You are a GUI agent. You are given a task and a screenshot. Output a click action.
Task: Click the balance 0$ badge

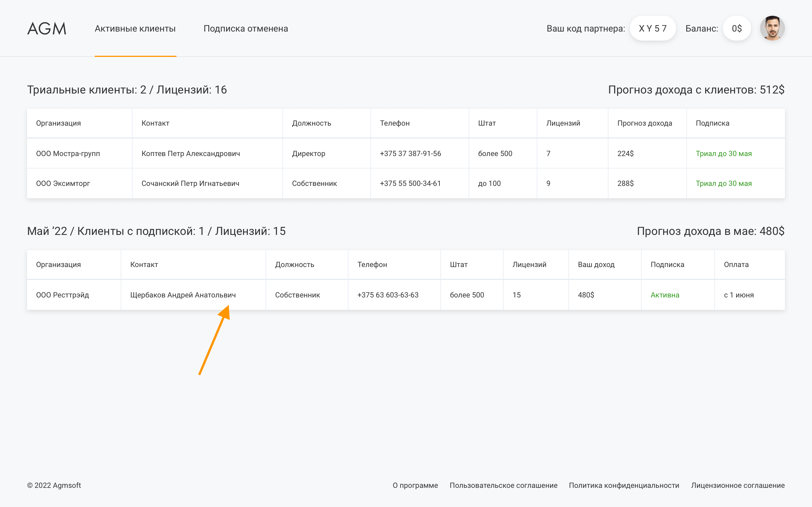pos(736,28)
